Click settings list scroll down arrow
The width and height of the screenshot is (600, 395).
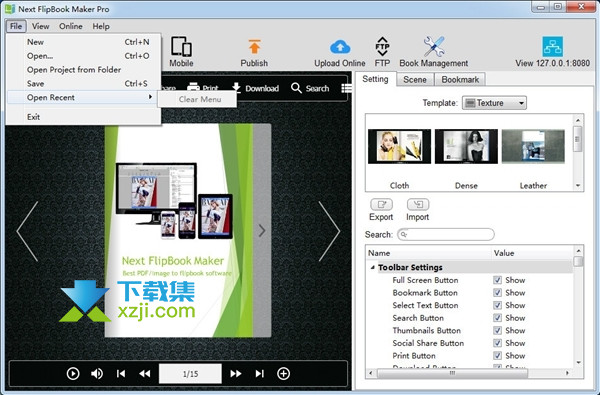tap(578, 362)
